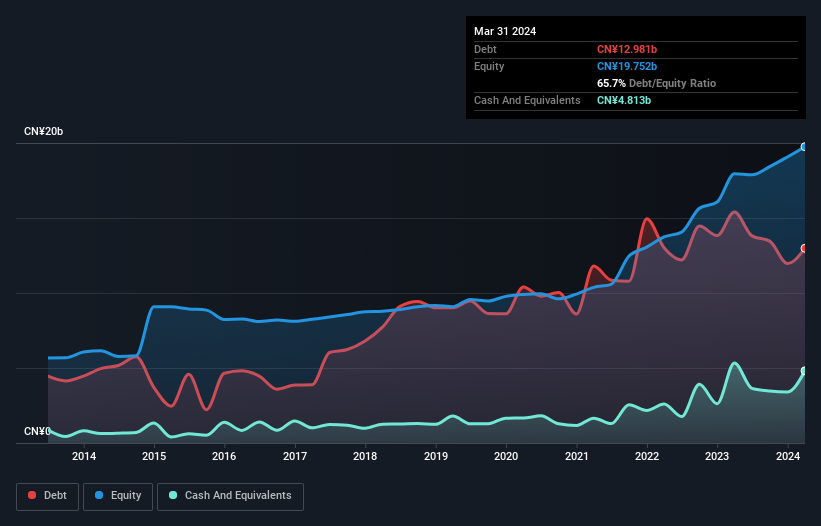Click the Debt label in tooltip

coord(485,49)
